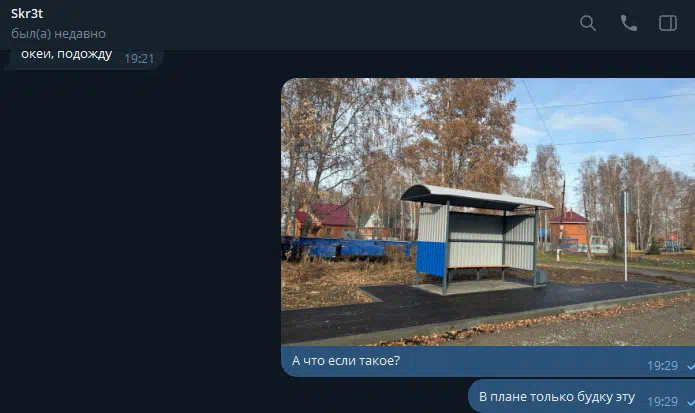Select message 'В плане только будку эту'
This screenshot has width=695, height=413.
point(557,397)
